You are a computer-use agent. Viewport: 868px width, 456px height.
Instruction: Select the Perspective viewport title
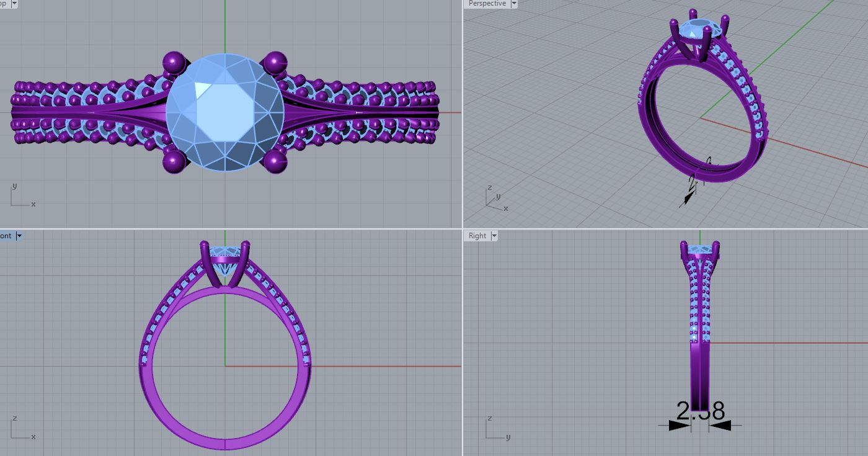click(487, 4)
